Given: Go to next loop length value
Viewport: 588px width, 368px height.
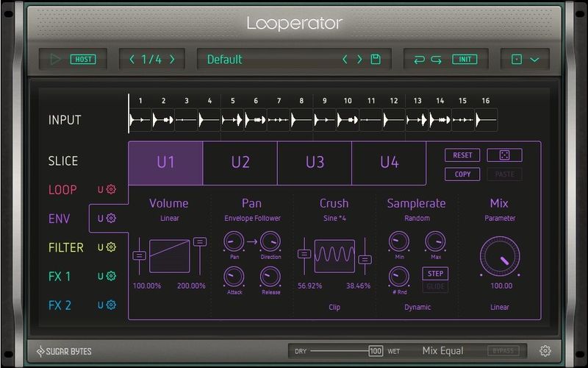Looking at the screenshot, I should point(172,60).
